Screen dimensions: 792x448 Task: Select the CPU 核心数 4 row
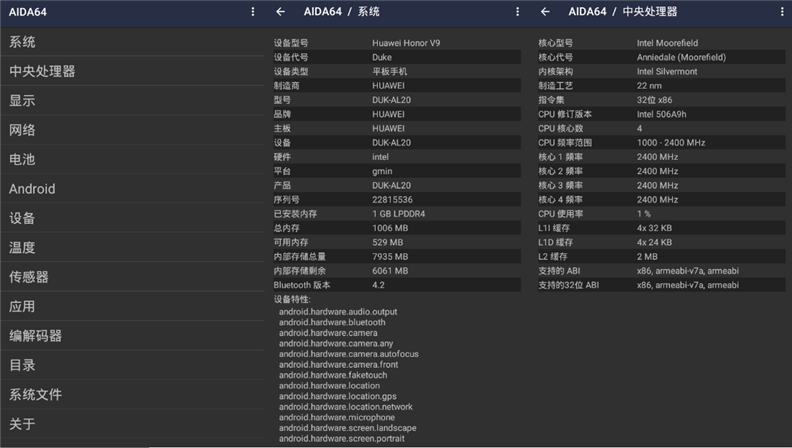click(662, 128)
